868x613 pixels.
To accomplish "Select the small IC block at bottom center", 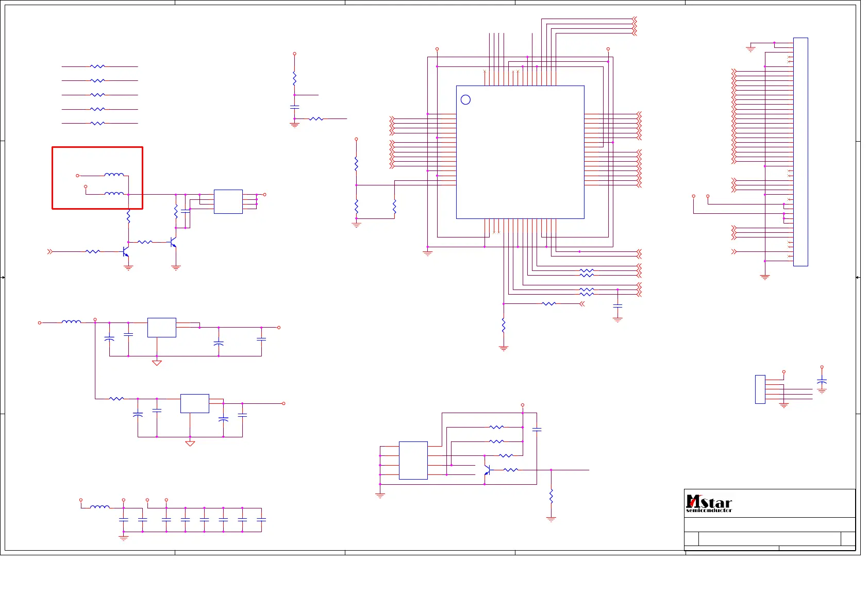I will (413, 460).
